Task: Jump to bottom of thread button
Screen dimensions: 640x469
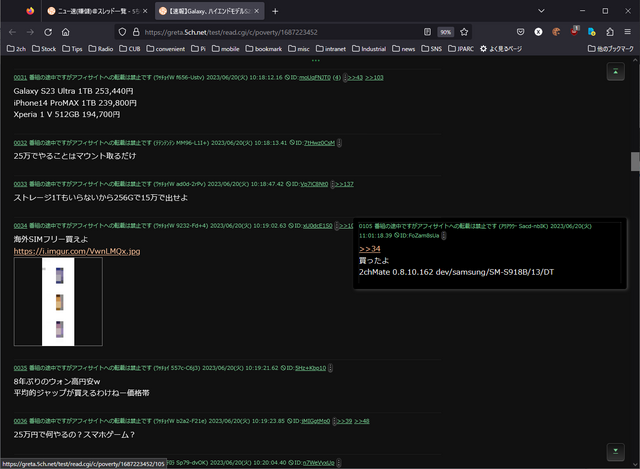Action: click(616, 451)
